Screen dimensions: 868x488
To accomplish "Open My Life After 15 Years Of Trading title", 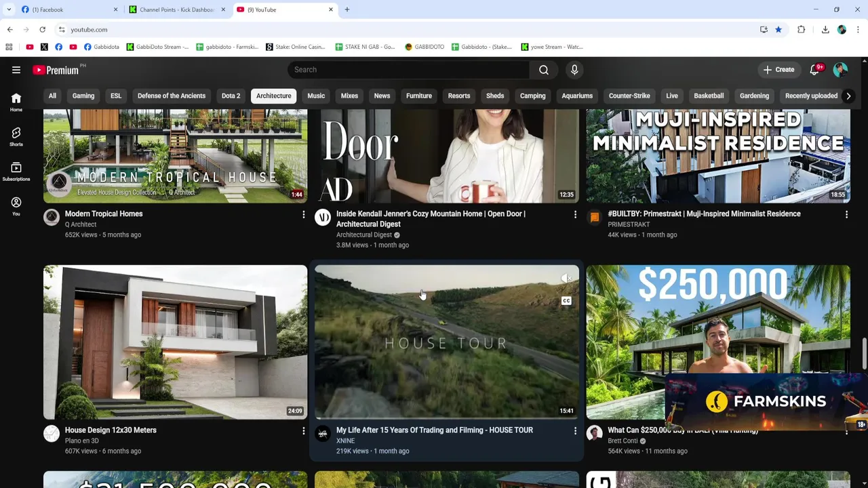I will [435, 430].
